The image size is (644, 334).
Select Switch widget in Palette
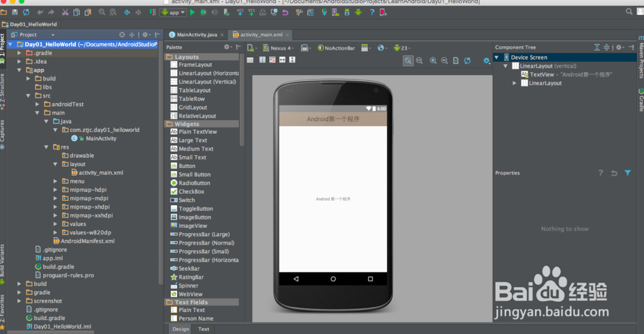[187, 200]
